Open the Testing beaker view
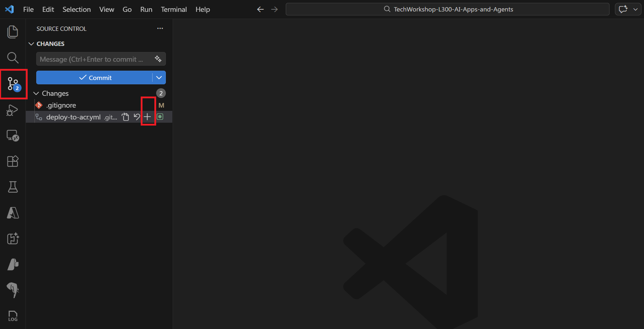 click(13, 187)
